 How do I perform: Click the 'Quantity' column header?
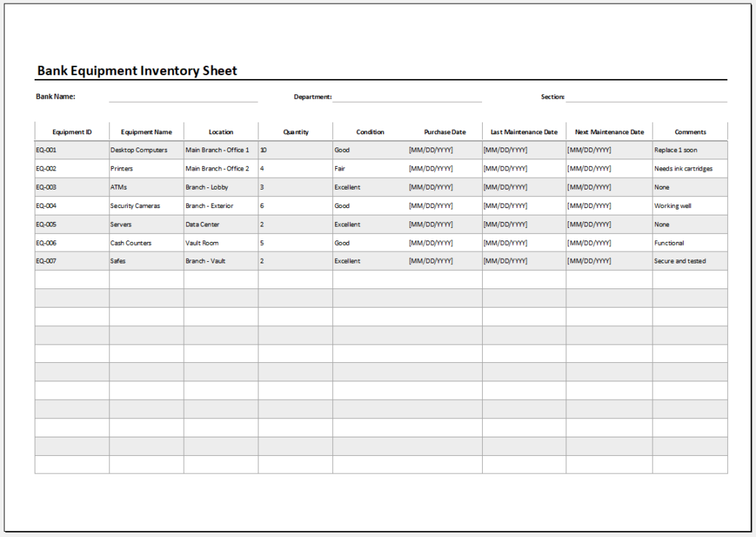(295, 132)
